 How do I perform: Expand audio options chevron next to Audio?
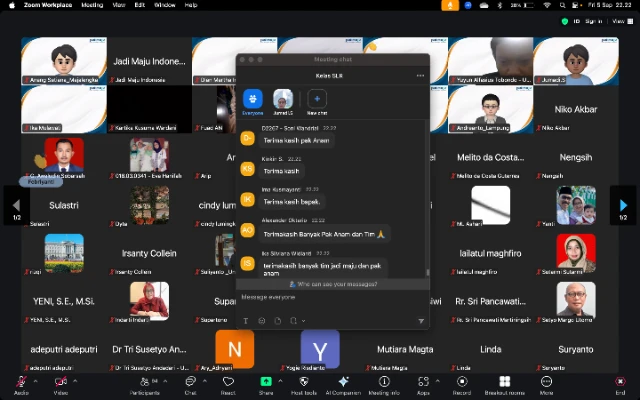pyautogui.click(x=36, y=380)
